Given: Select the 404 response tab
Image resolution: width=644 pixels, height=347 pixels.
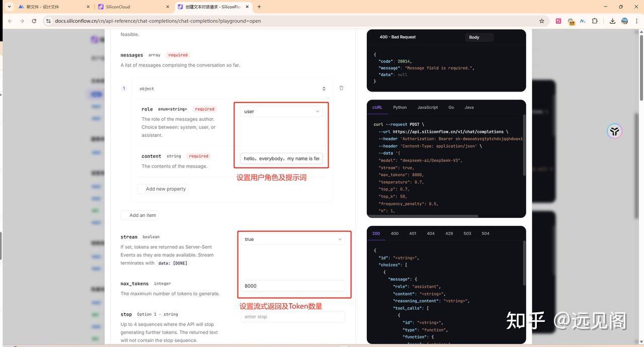Looking at the screenshot, I should point(431,233).
